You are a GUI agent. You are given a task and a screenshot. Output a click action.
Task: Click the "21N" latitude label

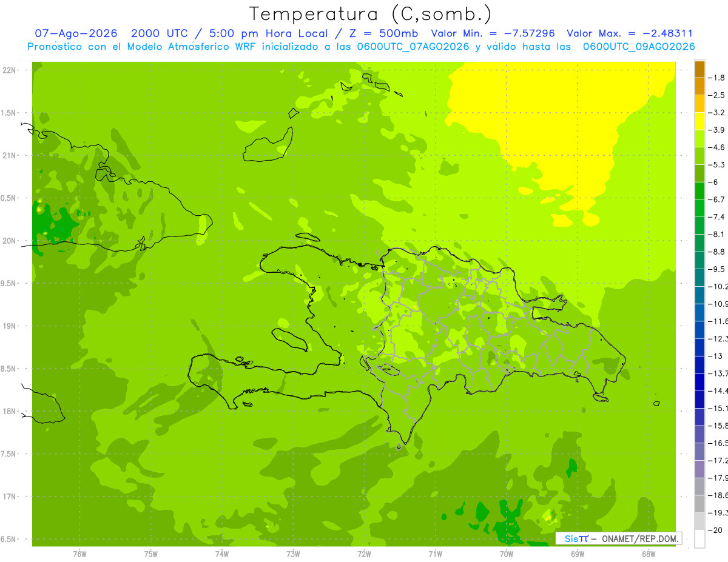(x=10, y=155)
